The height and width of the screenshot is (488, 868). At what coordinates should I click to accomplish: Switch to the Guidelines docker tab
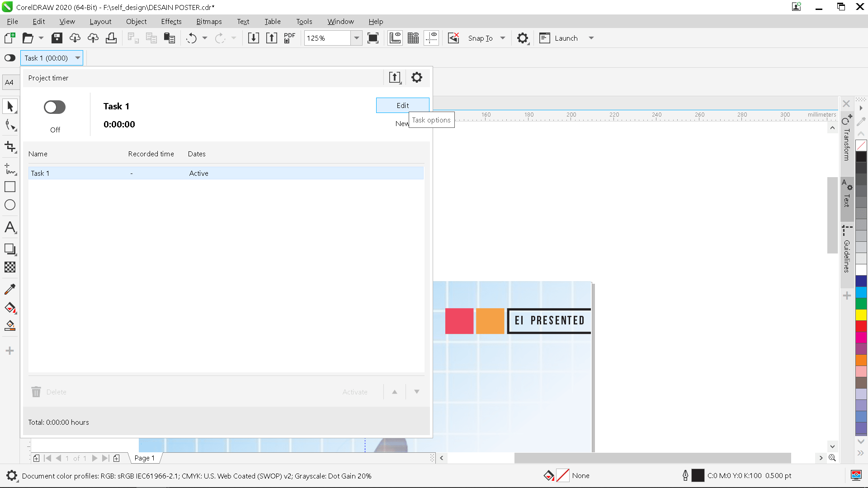click(846, 253)
